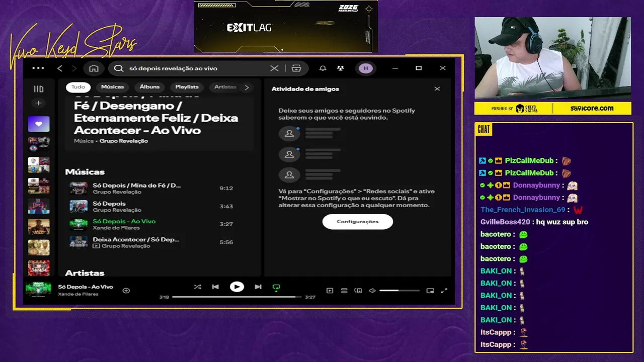Screen dimensions: 644x362
Task: Adjust the volume slider
Action: point(399,291)
